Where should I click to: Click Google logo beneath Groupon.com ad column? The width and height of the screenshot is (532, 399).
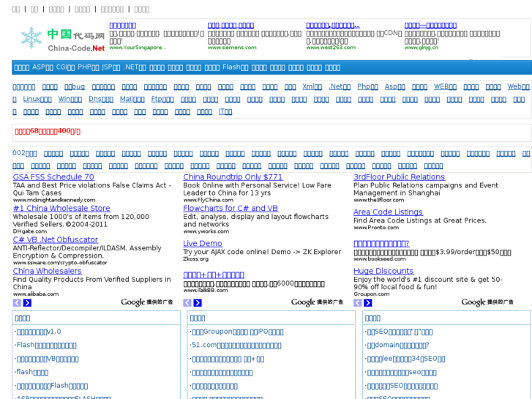point(473,302)
